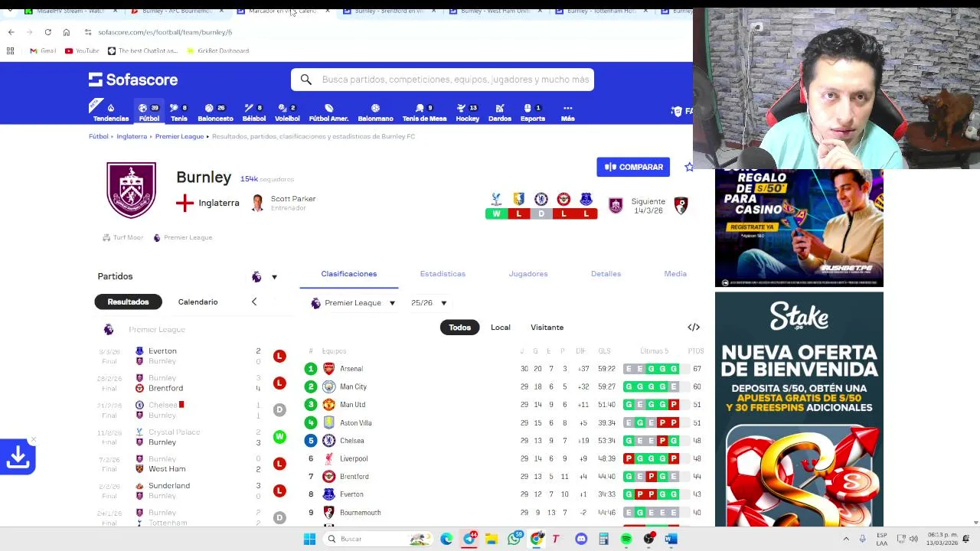Click the COMPARAR button

click(x=633, y=167)
